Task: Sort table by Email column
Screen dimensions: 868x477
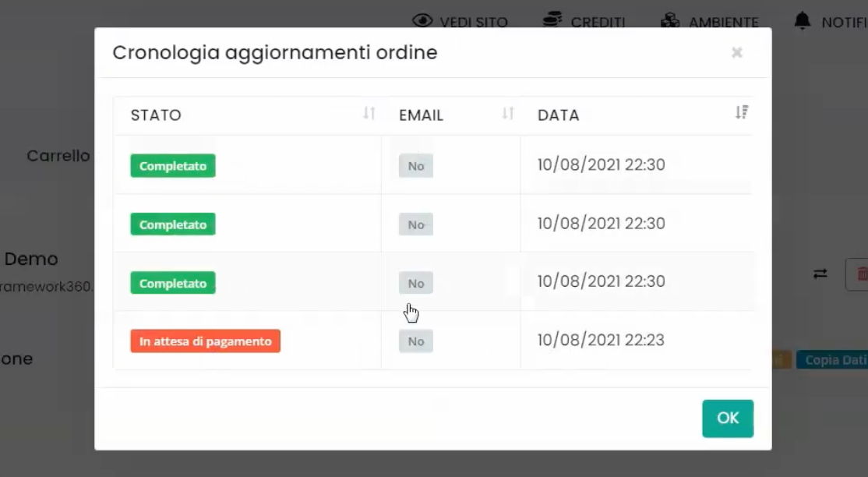Action: click(x=508, y=114)
